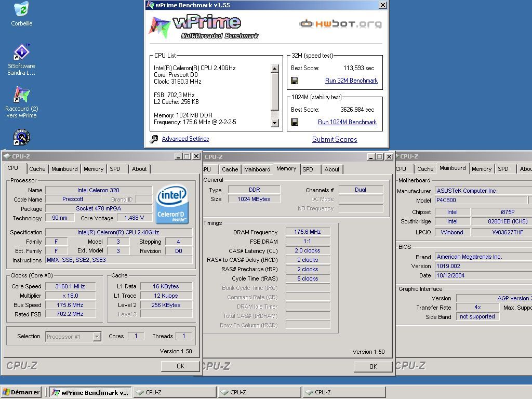Click the wPrime logo icon
Viewport: 532px width, 399px height.
159,27
